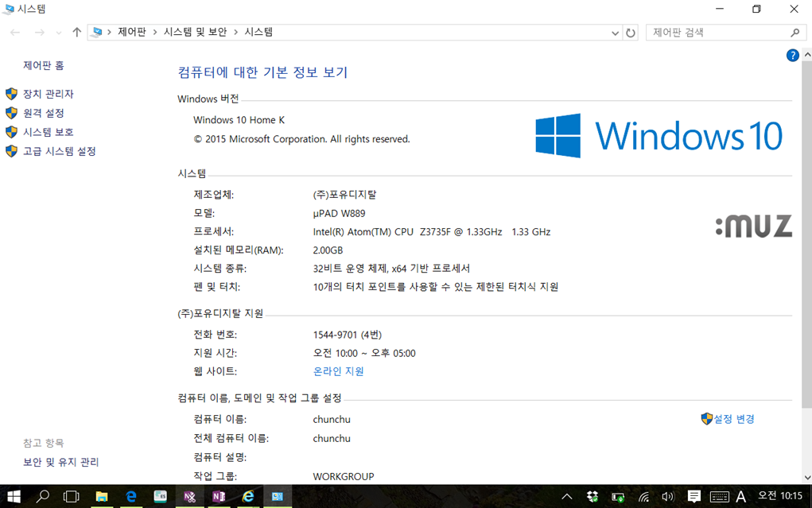
Task: Open the green store app taskbar icon
Action: [161, 497]
